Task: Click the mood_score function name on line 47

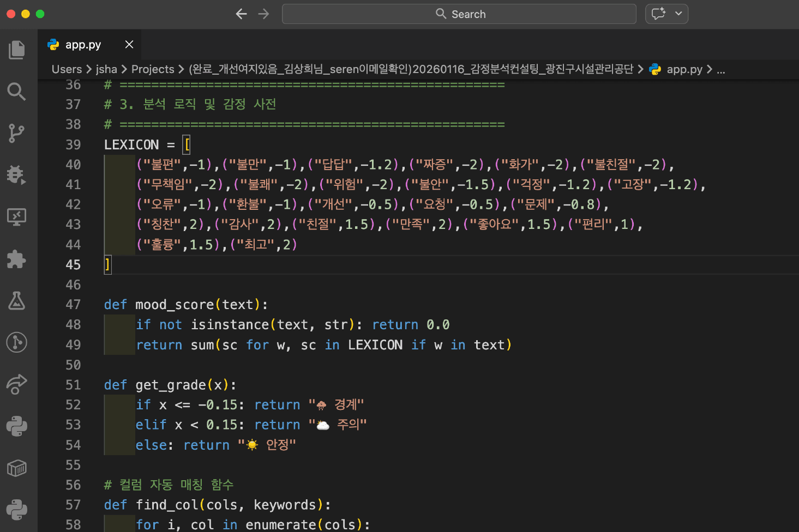Action: [x=175, y=305]
